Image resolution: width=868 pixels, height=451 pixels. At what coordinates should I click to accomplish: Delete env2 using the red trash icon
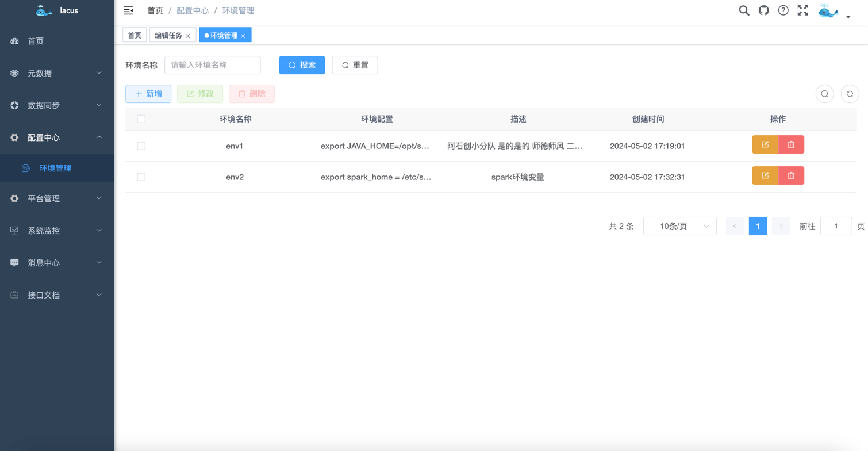[791, 175]
